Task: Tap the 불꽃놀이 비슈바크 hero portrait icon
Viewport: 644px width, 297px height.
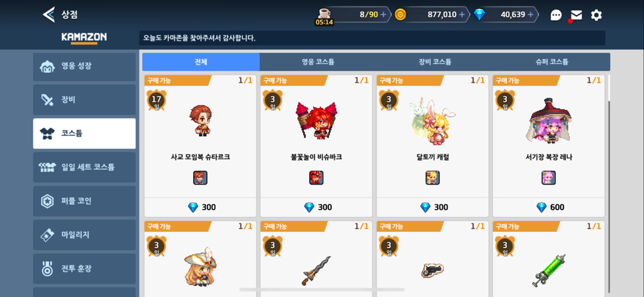Action: [316, 178]
